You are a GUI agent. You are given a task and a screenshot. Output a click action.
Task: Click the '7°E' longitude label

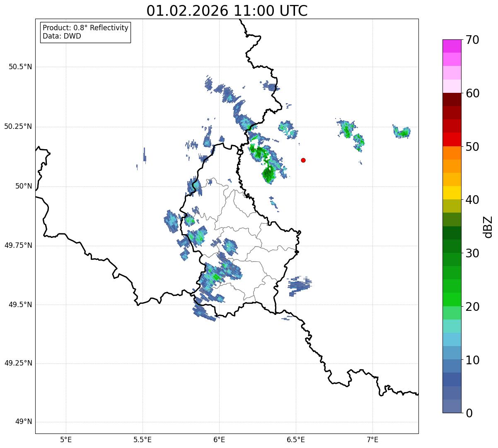pos(372,439)
